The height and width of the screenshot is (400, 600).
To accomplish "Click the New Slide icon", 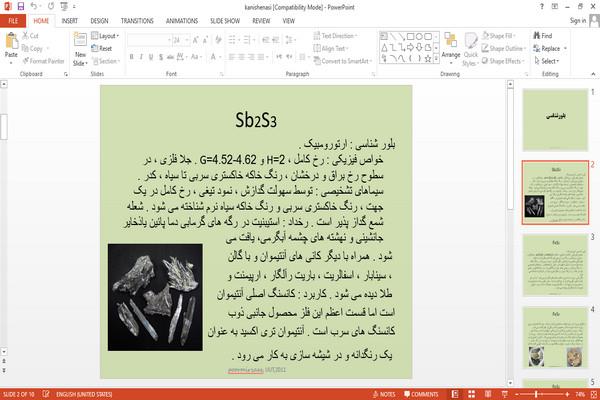I will pyautogui.click(x=80, y=40).
